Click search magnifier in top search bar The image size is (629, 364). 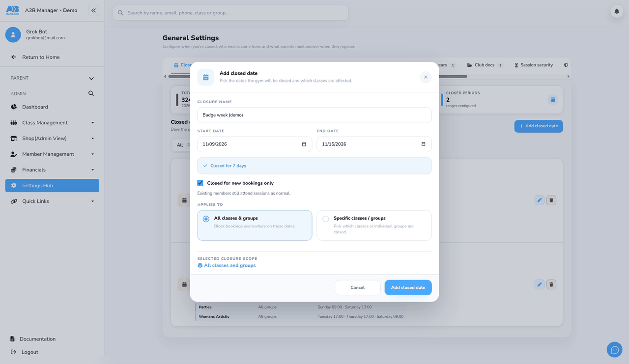(x=120, y=13)
